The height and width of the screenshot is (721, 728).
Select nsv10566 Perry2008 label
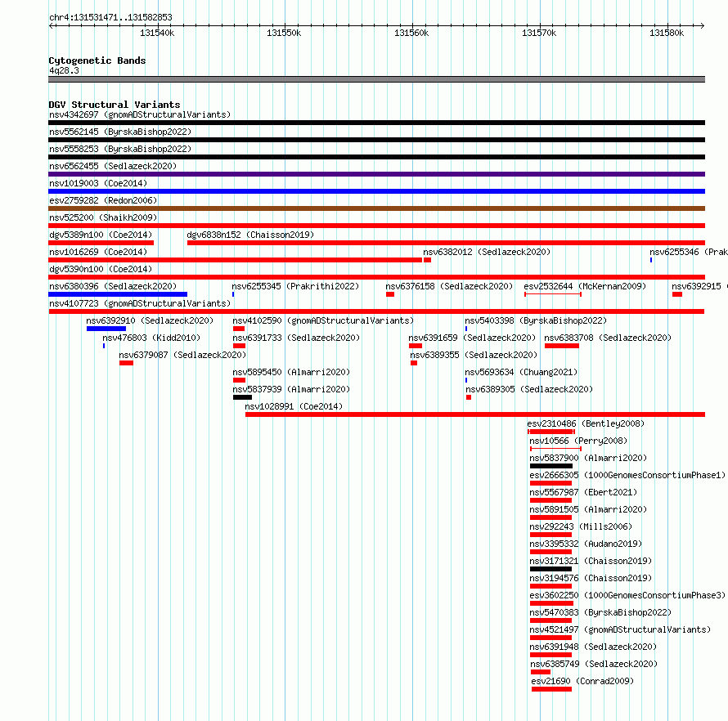pos(578,441)
